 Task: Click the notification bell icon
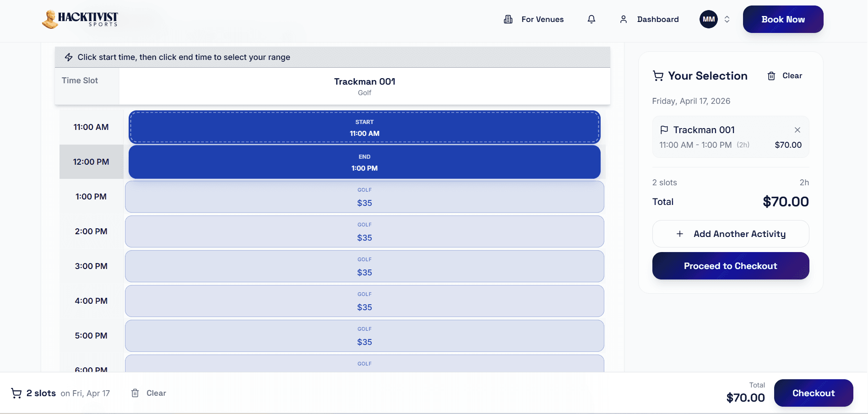pyautogui.click(x=591, y=19)
